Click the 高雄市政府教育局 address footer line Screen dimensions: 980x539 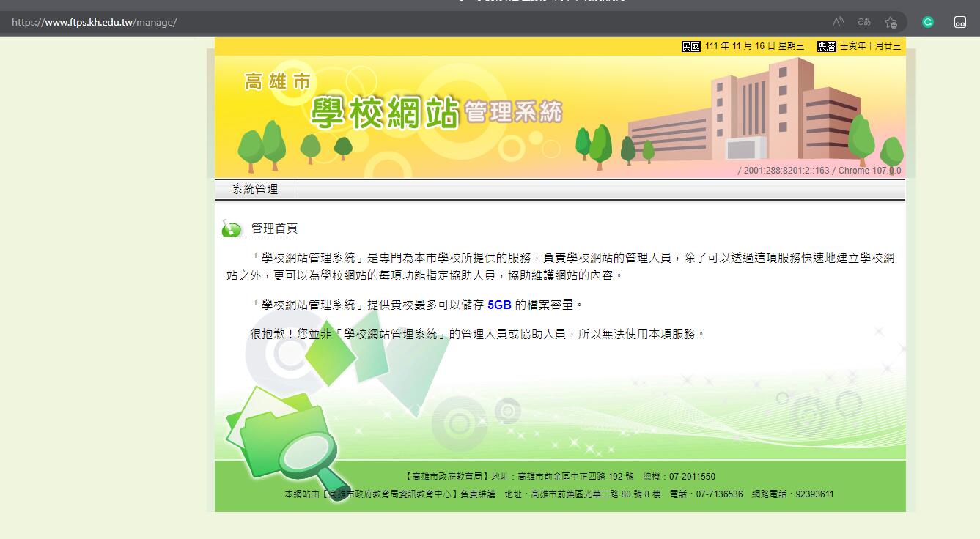pyautogui.click(x=559, y=477)
